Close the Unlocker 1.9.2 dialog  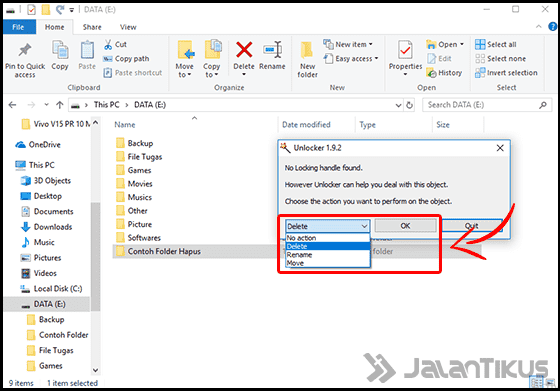(x=500, y=148)
